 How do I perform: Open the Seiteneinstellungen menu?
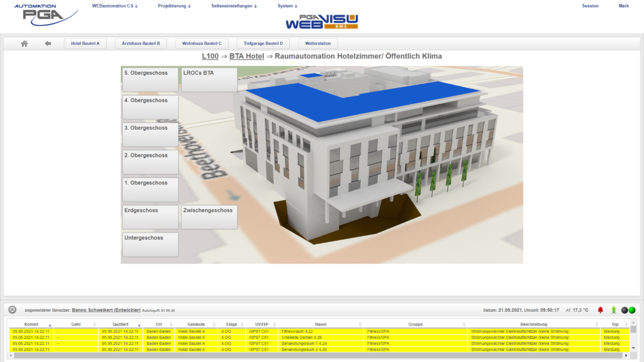point(234,6)
